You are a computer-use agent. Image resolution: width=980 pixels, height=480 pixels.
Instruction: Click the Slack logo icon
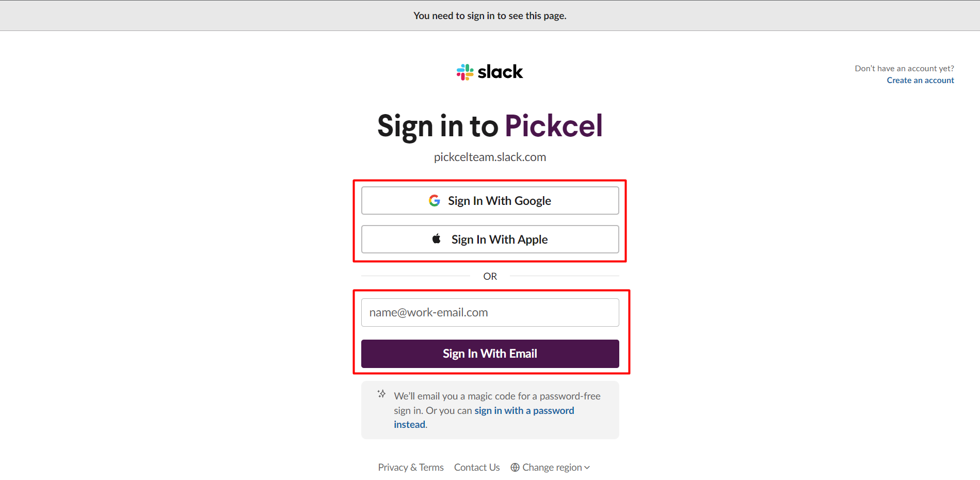coord(464,72)
